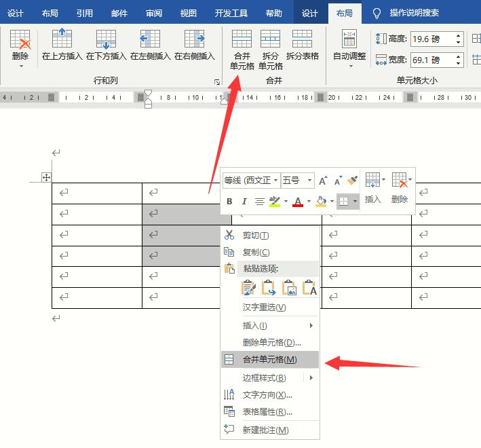The height and width of the screenshot is (448, 481).
Task: Click the borders icon in the mini toolbar
Action: point(343,202)
